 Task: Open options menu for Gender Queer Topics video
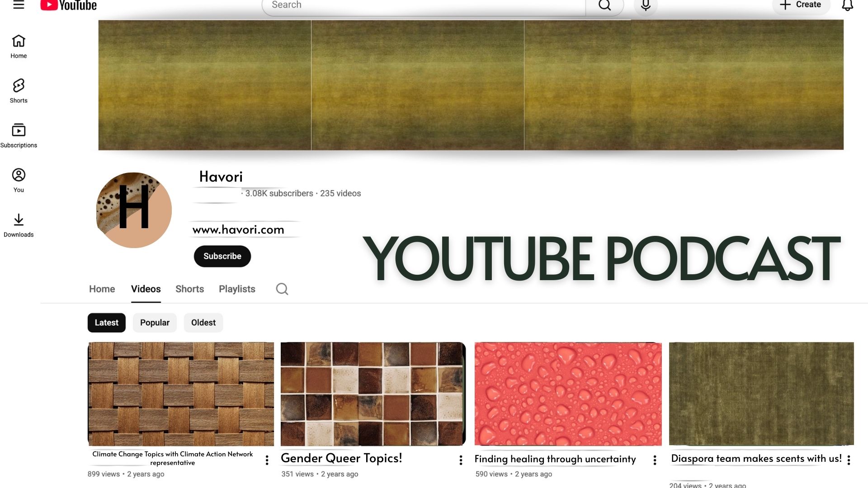(x=461, y=460)
